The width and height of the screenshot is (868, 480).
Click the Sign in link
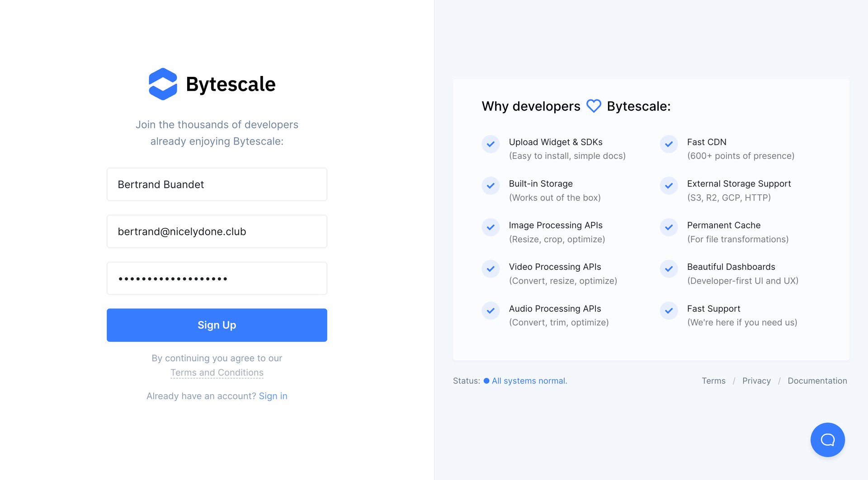[x=273, y=396]
